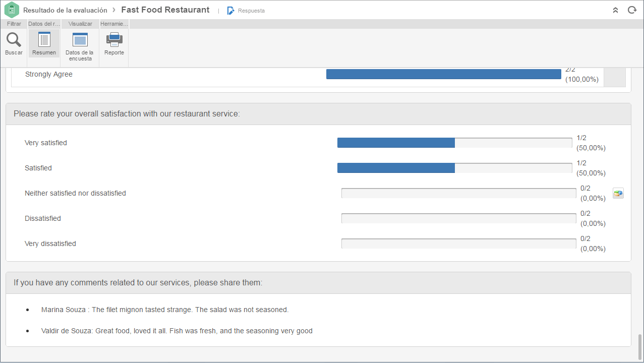Image resolution: width=644 pixels, height=363 pixels.
Task: Click the Strongly Agree progress bar
Action: coord(444,74)
